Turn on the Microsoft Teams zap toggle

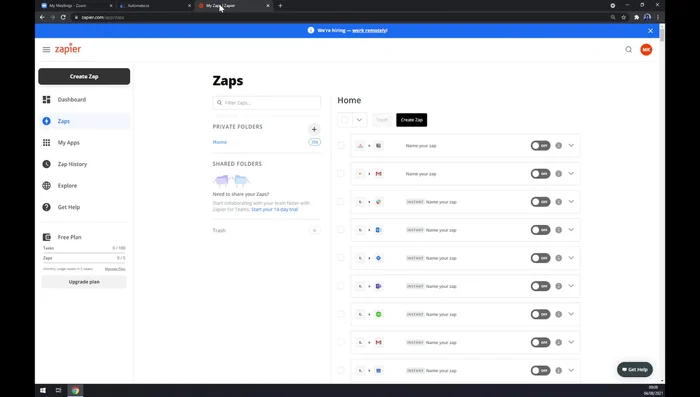(540, 286)
